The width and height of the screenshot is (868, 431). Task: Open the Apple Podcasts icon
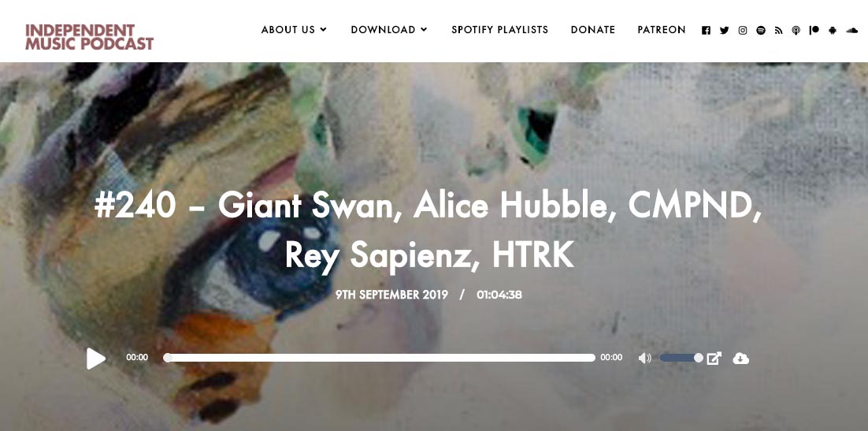tap(796, 31)
